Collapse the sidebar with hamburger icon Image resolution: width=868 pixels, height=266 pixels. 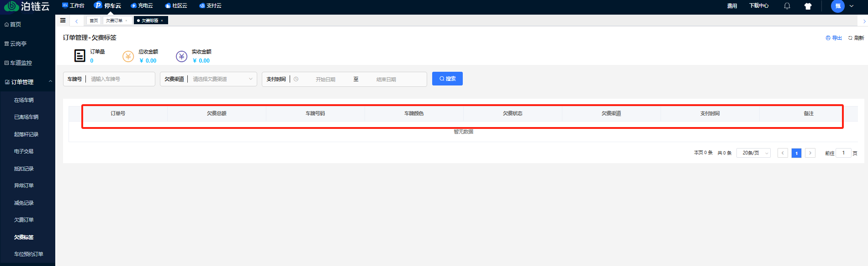pyautogui.click(x=63, y=20)
